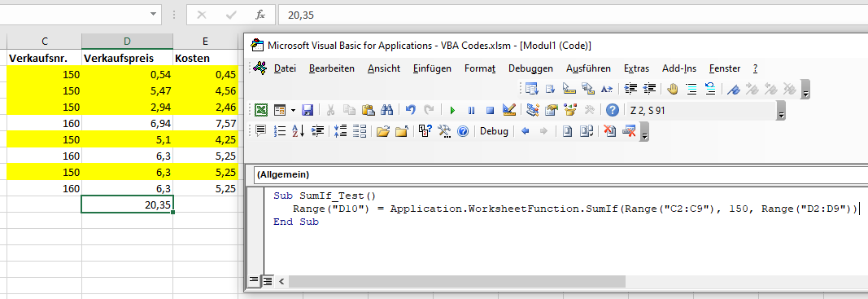Select cell containing 20,35

tap(128, 204)
